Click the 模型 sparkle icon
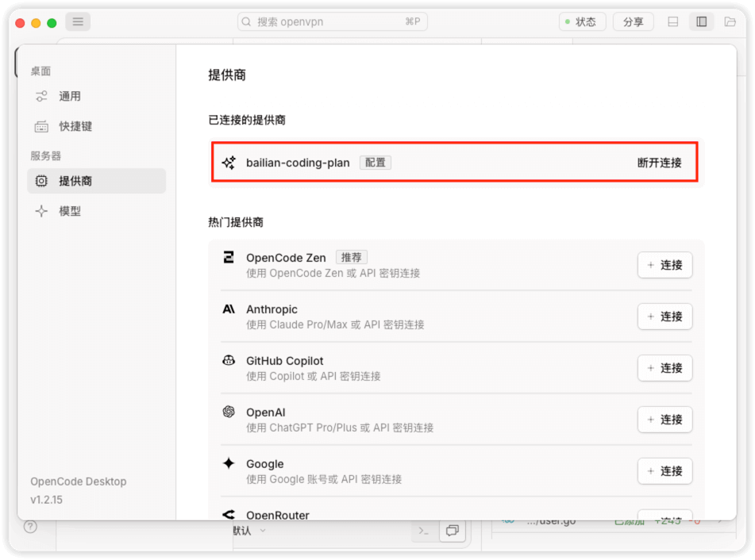The height and width of the screenshot is (560, 755). (41, 211)
